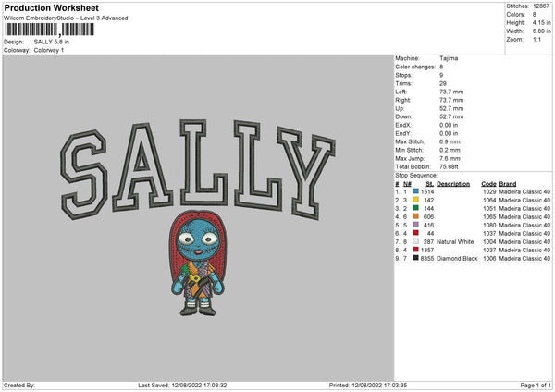Select 'Wilcom EmbroideryStudio – Level 3 Advanced' text
Viewport: 555px width, 392px height.
(66, 18)
